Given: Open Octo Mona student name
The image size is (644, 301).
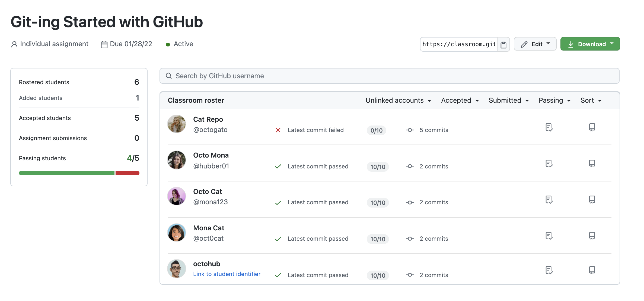Looking at the screenshot, I should [211, 155].
